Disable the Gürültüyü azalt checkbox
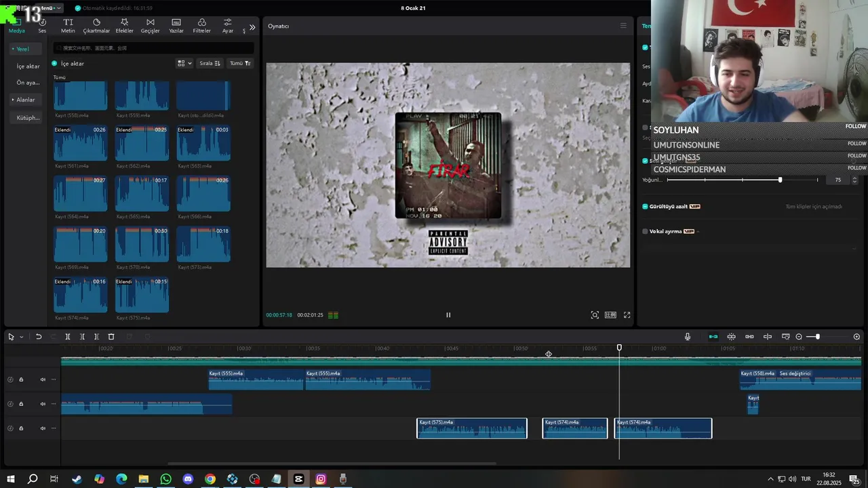Screen dimensions: 868x488 [x=645, y=206]
